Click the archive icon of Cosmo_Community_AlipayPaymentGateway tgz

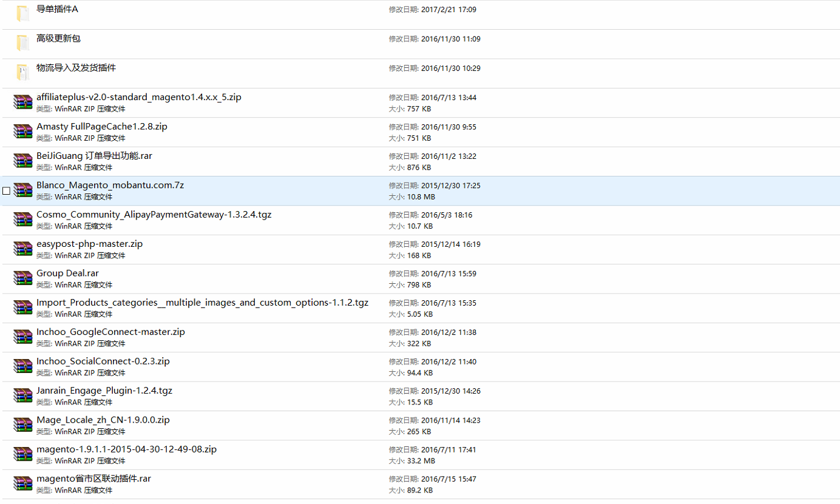(x=22, y=219)
